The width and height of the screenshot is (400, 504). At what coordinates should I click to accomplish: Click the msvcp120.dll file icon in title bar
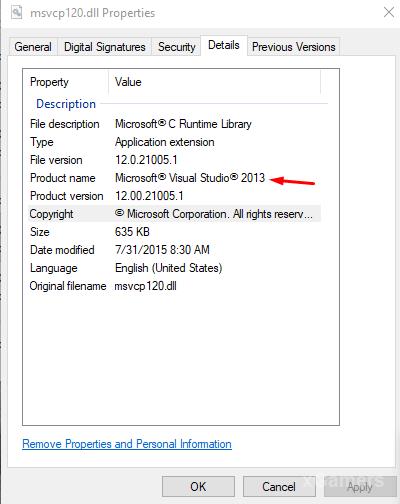[x=16, y=13]
